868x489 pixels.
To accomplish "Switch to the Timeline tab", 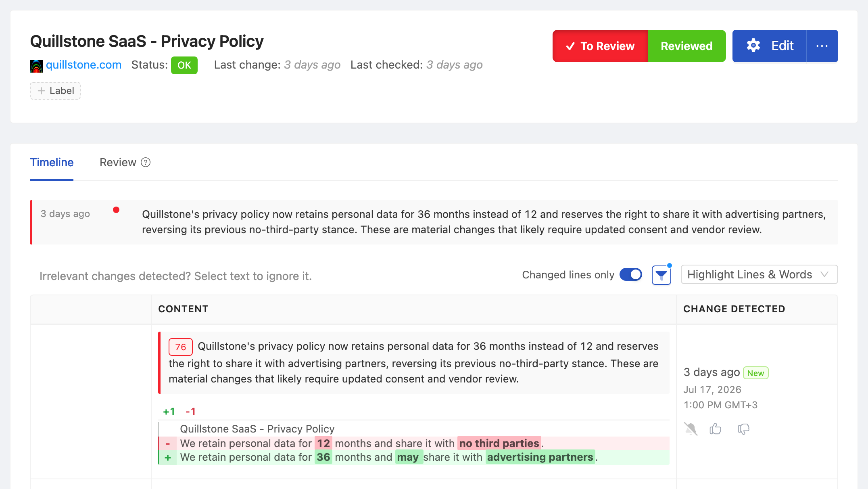I will pyautogui.click(x=52, y=162).
